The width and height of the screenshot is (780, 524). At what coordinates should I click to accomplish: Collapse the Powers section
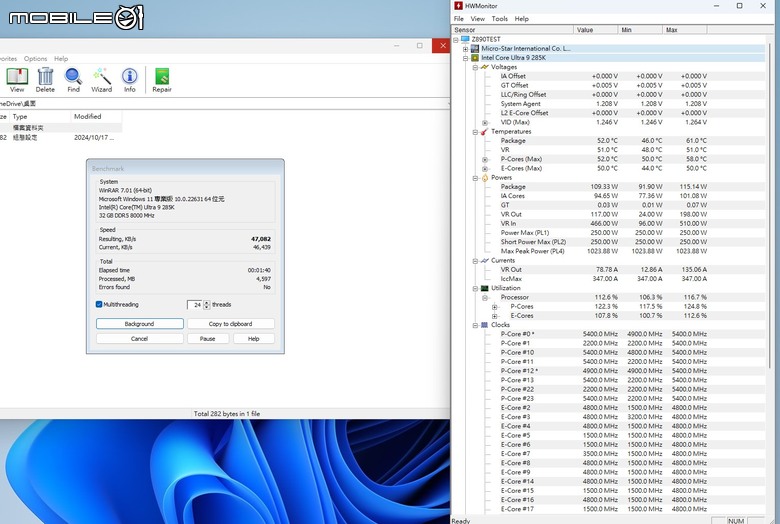click(475, 178)
